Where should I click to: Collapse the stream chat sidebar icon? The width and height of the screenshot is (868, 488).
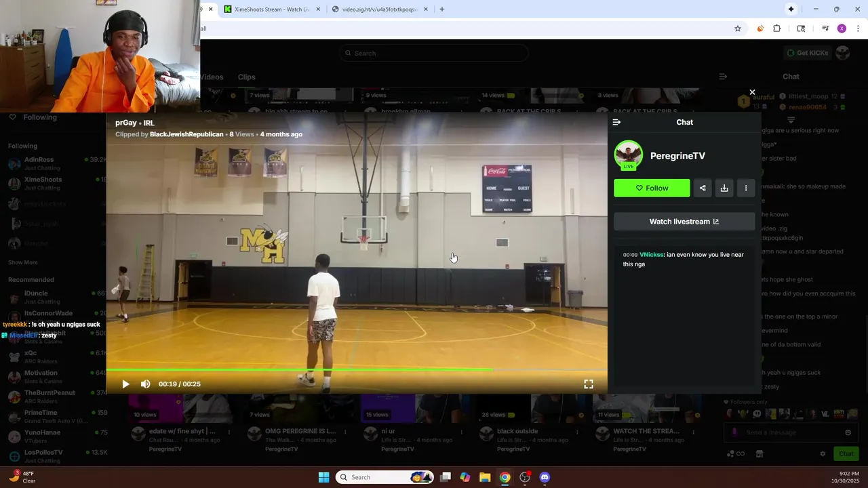point(723,77)
